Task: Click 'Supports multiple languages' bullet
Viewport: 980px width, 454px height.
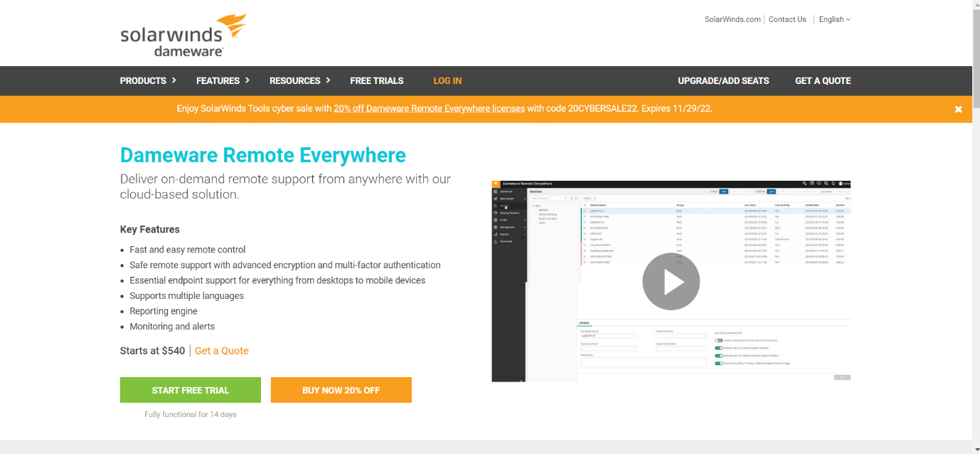Action: [x=186, y=296]
